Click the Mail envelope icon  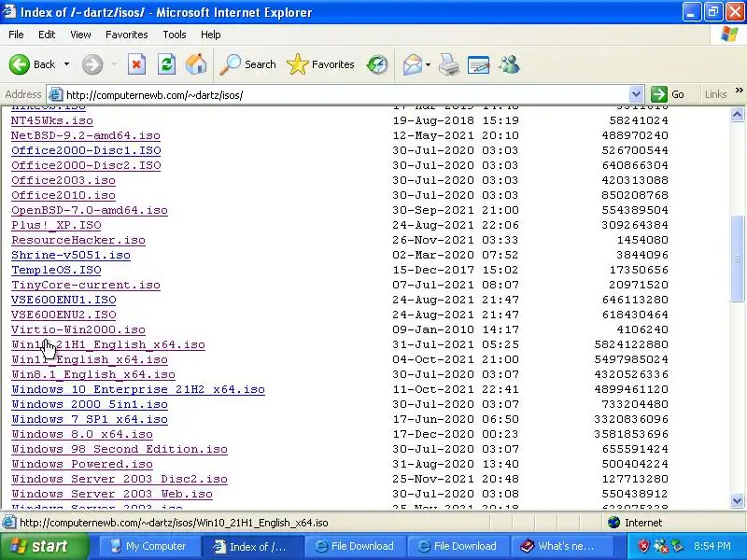[x=413, y=64]
